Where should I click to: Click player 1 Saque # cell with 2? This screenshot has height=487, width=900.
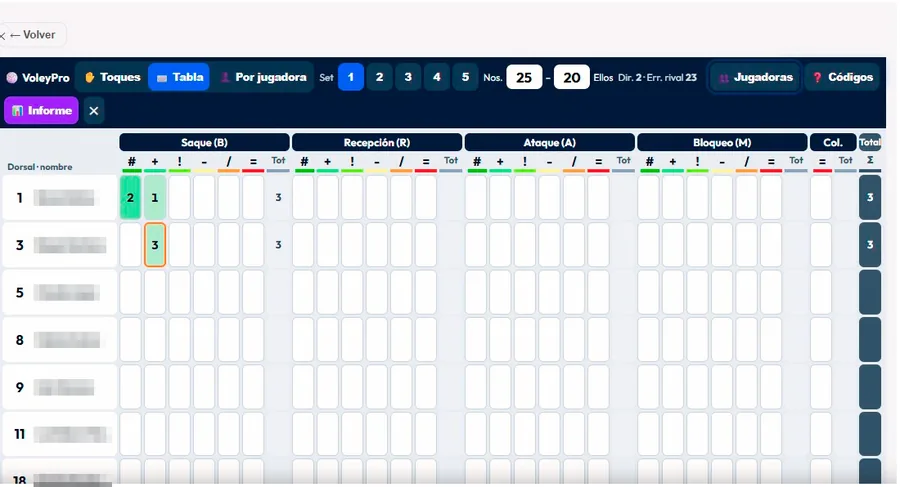(130, 198)
